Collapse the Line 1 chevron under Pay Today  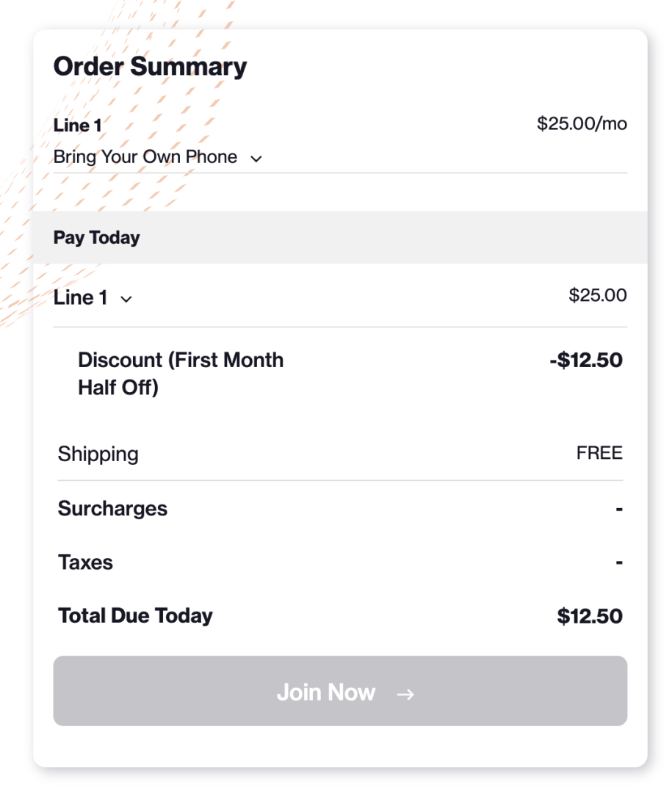tap(126, 300)
